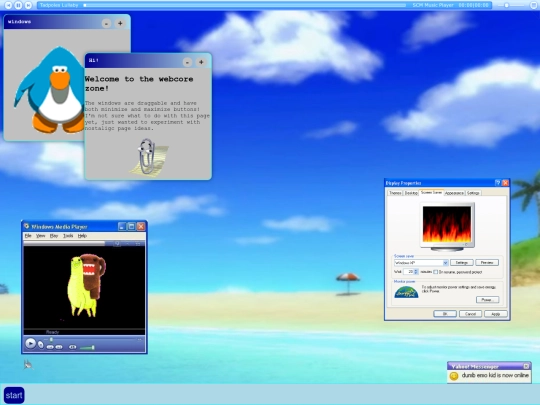This screenshot has height=405, width=540.
Task: Open the Play menu in Media Player
Action: 54,236
